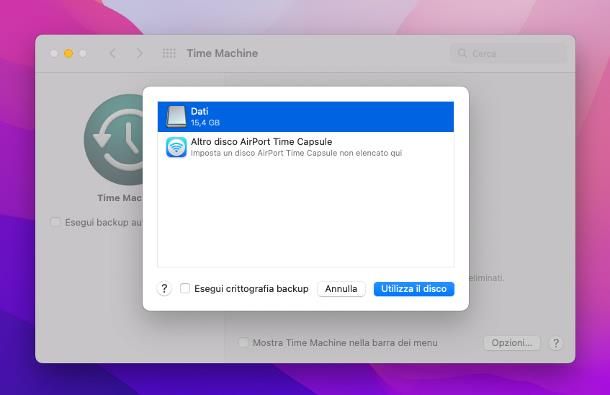The height and width of the screenshot is (395, 610).
Task: Click Utilizza il disco button
Action: click(x=414, y=289)
